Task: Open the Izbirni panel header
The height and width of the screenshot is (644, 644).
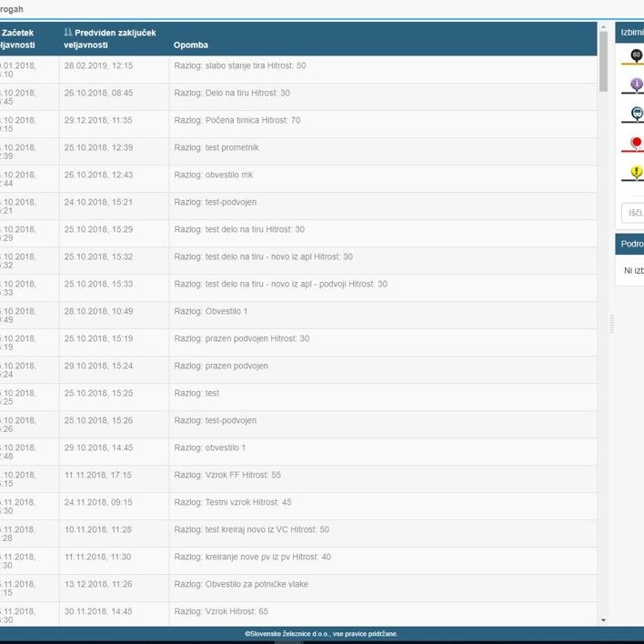Action: pos(631,32)
